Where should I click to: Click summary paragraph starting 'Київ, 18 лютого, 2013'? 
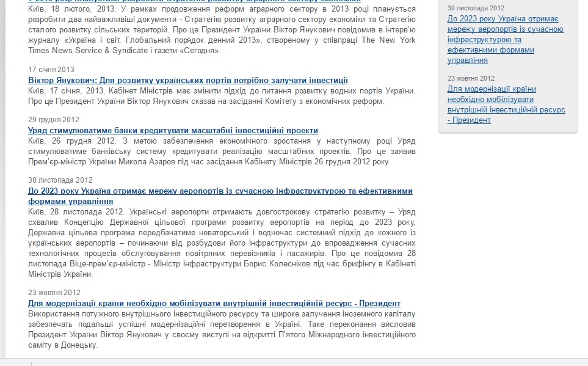point(222,30)
